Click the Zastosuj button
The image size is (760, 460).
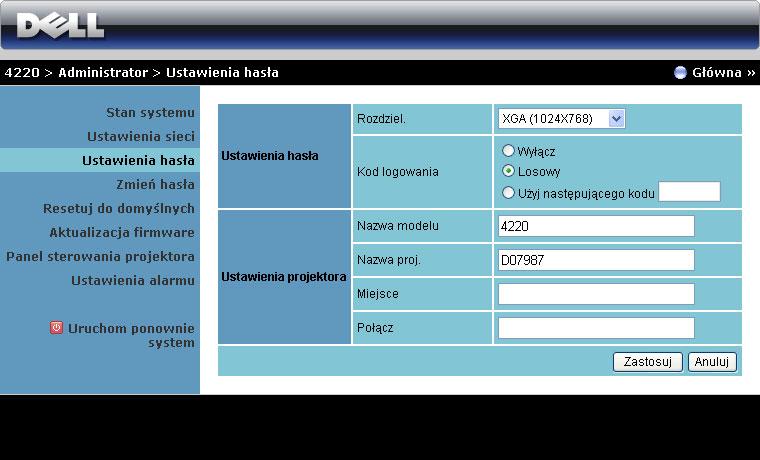pyautogui.click(x=648, y=362)
